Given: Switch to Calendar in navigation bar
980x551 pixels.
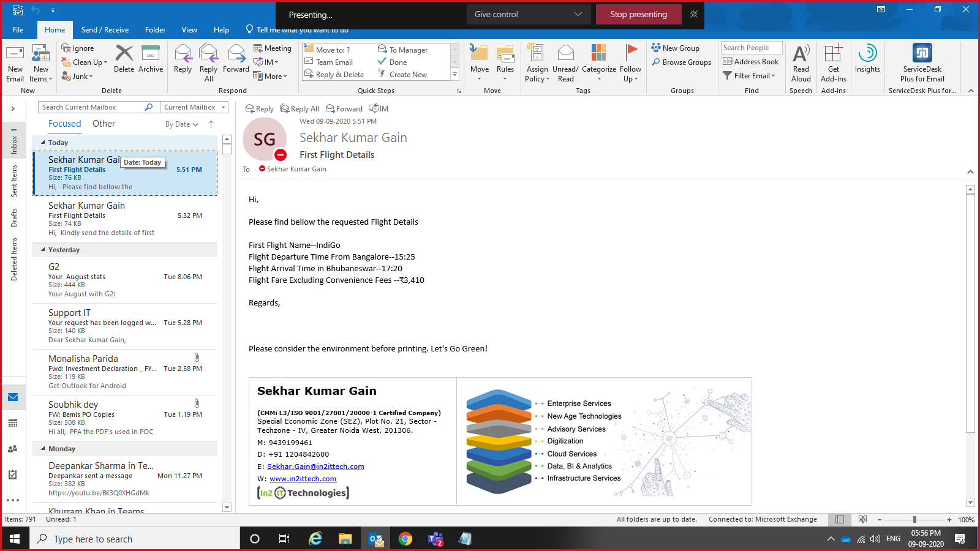Looking at the screenshot, I should 13,423.
